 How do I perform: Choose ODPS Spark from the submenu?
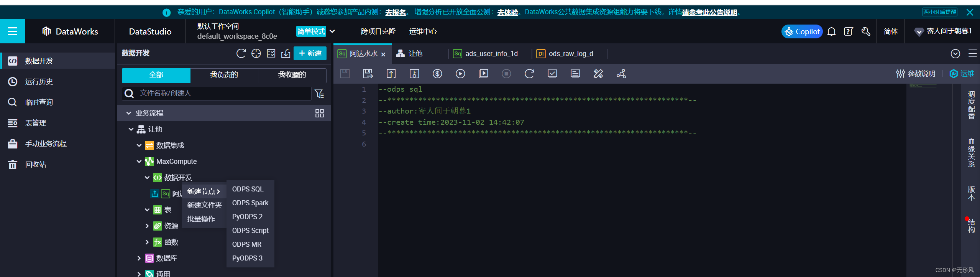(x=250, y=203)
